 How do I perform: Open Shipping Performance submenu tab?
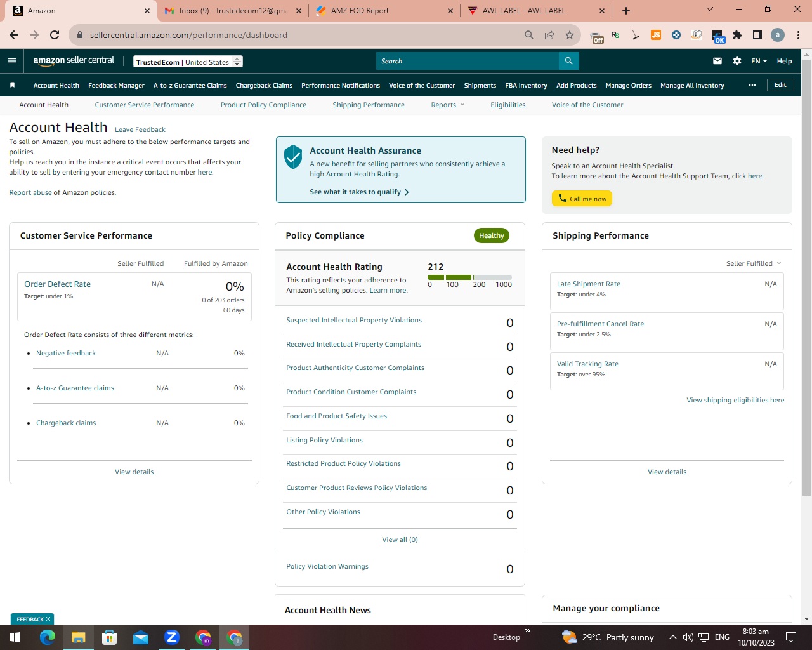(x=369, y=105)
